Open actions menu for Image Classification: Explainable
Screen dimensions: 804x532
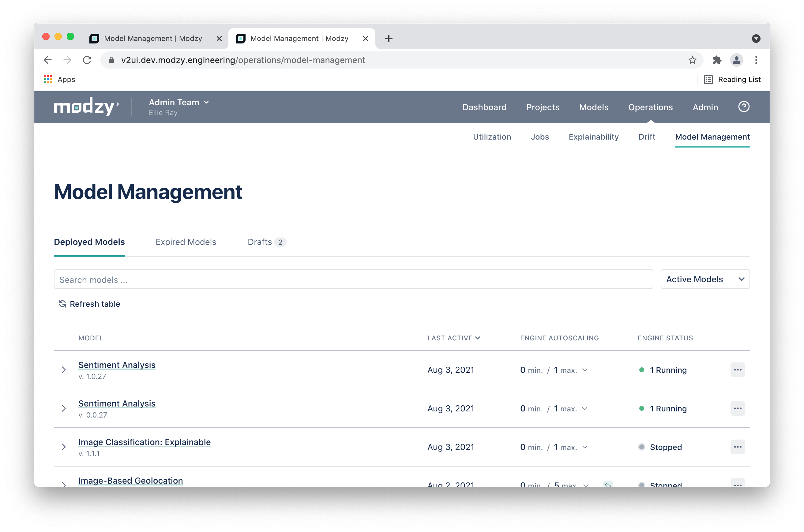pyautogui.click(x=737, y=447)
